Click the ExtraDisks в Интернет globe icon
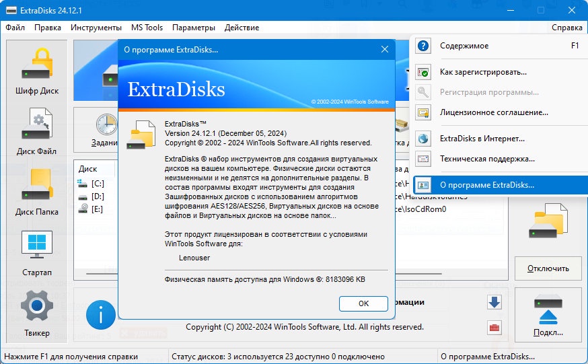The height and width of the screenshot is (364, 588). coord(423,139)
